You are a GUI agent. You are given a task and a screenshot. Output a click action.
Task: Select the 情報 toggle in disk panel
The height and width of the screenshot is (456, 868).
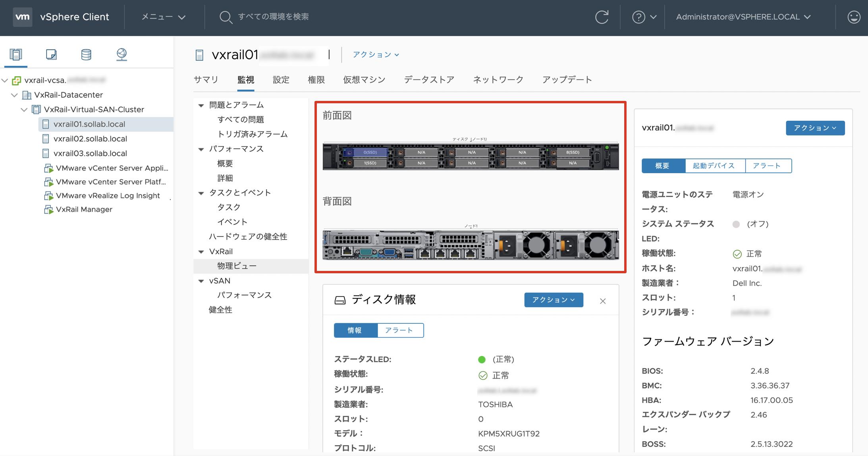click(355, 330)
